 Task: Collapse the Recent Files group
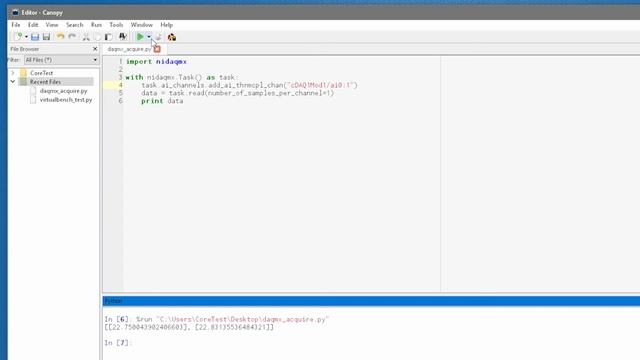[13, 82]
